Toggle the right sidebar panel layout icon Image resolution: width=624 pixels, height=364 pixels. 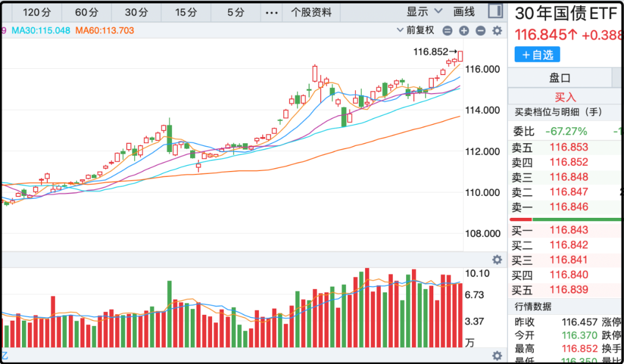[x=495, y=12]
